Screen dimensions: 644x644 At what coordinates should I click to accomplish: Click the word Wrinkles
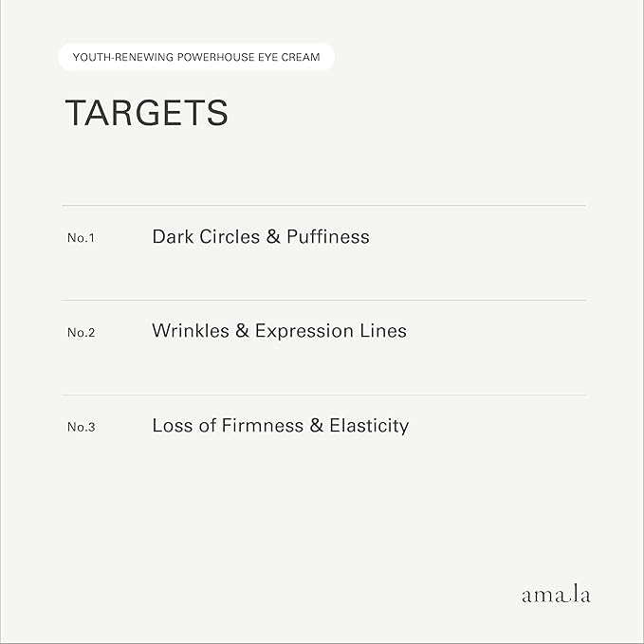click(x=190, y=331)
